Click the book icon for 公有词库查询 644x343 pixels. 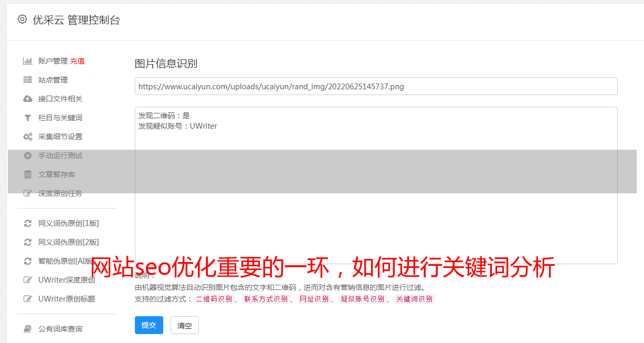point(28,329)
